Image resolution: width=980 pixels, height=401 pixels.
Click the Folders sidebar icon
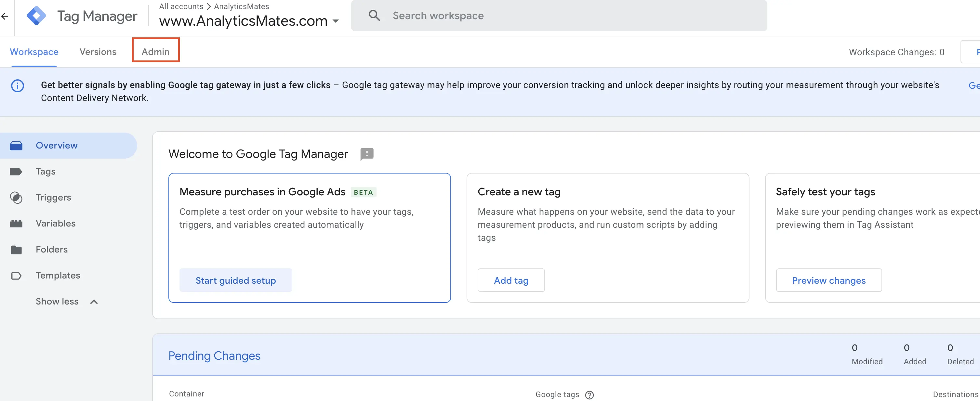coord(16,250)
